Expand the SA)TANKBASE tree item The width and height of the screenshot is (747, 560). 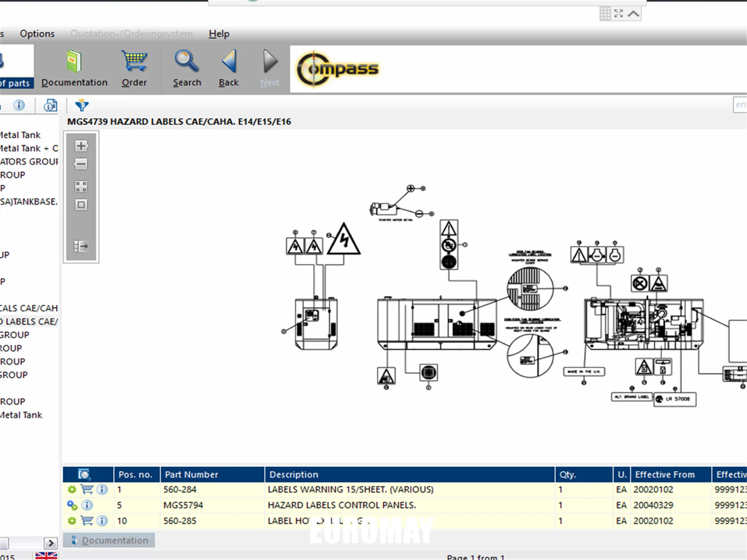tap(30, 201)
